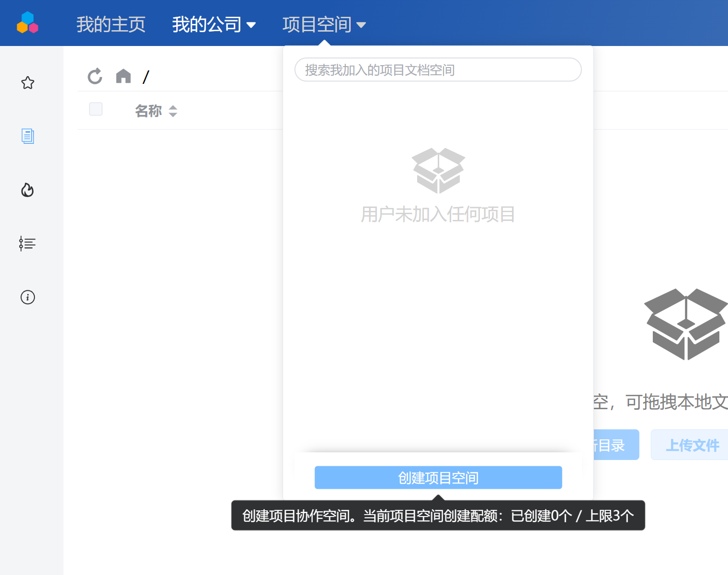Click the hexagon app logo
Screen dimensions: 728x575
27,23
